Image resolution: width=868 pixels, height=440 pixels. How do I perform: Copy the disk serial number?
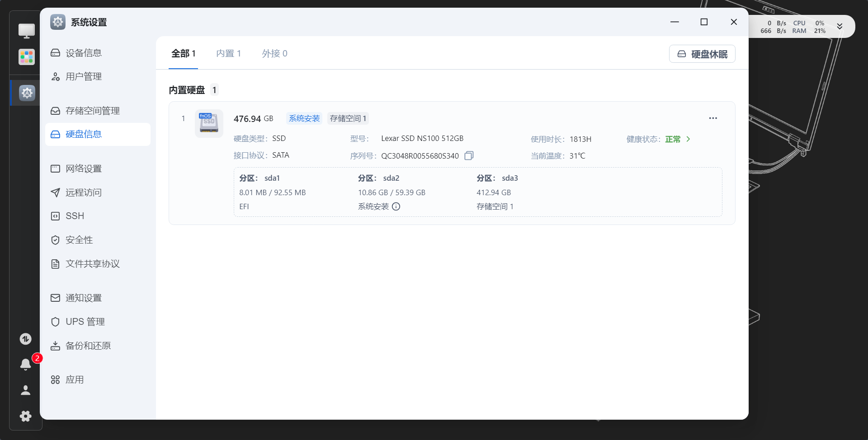coord(469,156)
